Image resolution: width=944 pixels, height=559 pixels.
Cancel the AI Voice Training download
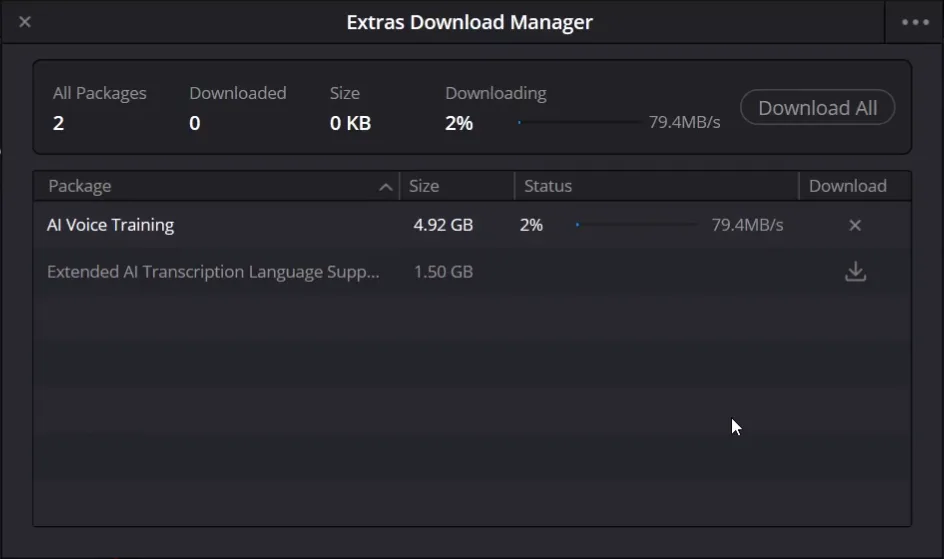(x=855, y=225)
